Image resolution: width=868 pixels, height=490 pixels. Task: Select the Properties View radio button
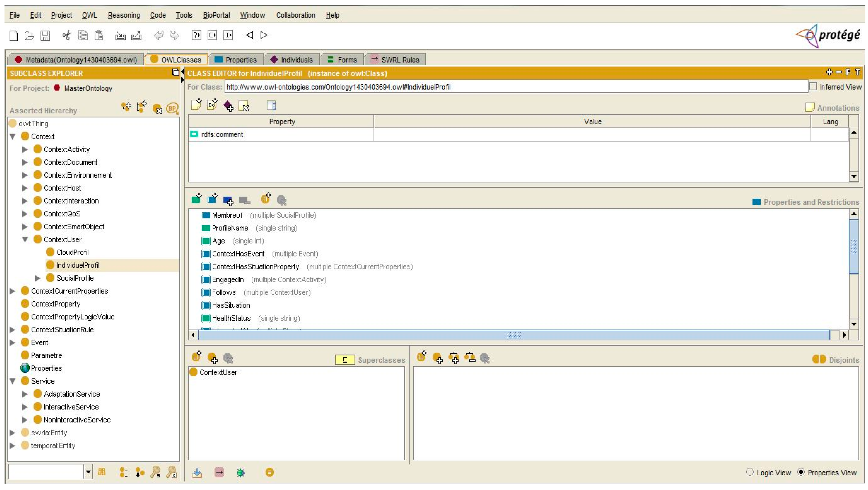pyautogui.click(x=801, y=472)
